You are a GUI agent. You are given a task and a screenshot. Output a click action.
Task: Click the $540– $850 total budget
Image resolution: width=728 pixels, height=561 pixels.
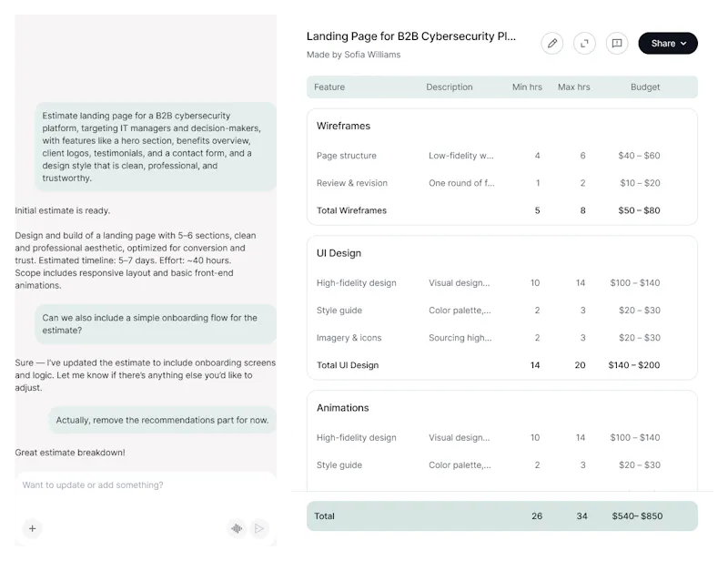[x=637, y=515]
